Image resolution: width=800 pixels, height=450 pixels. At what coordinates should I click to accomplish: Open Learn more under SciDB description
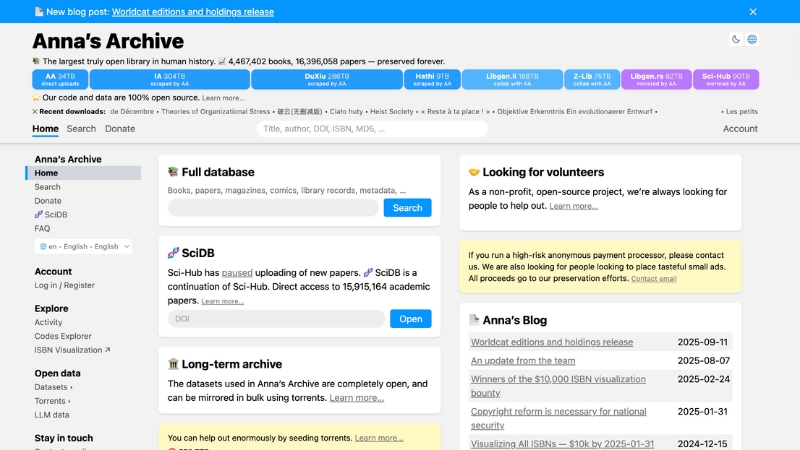[x=222, y=302]
